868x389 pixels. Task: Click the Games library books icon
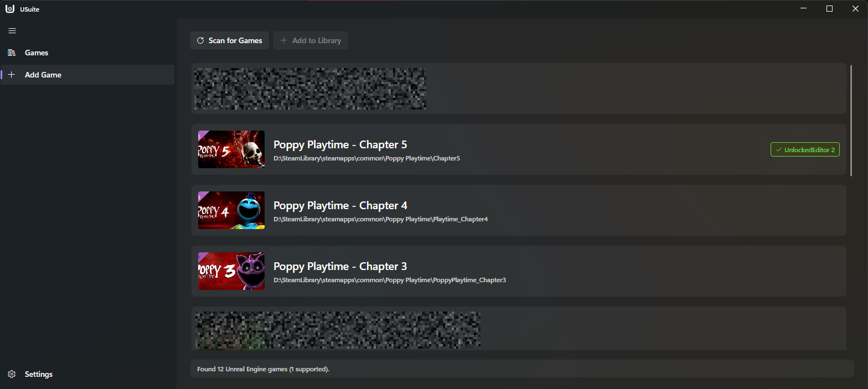pyautogui.click(x=12, y=53)
